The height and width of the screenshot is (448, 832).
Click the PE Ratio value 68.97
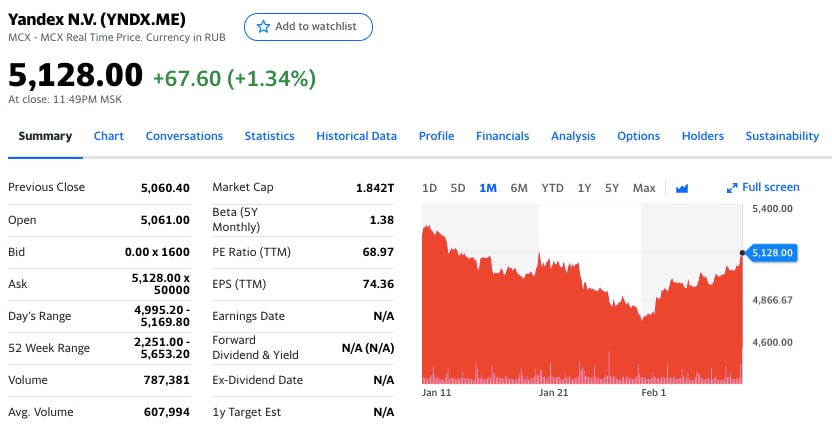click(378, 252)
